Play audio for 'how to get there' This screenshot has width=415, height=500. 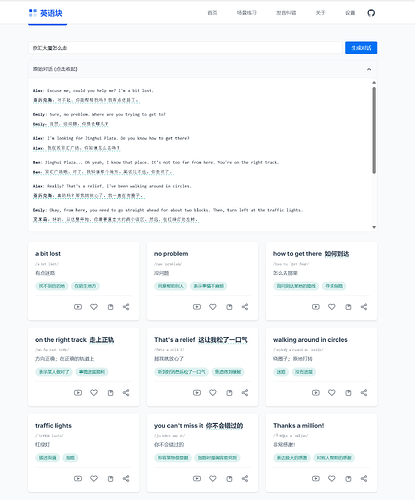(x=316, y=307)
